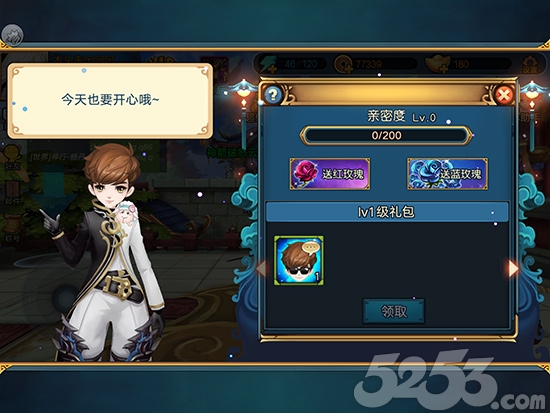The width and height of the screenshot is (550, 413).
Task: Select the sunglasses avatar gift item
Action: pos(299,260)
